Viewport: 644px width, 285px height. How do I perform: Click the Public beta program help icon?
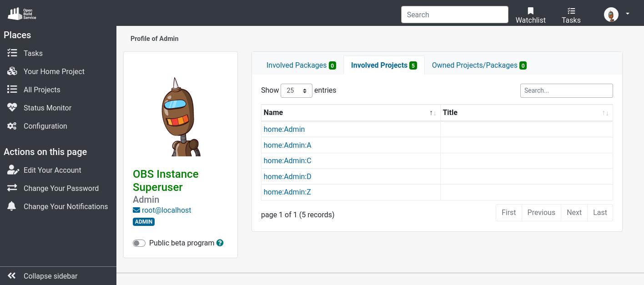220,243
